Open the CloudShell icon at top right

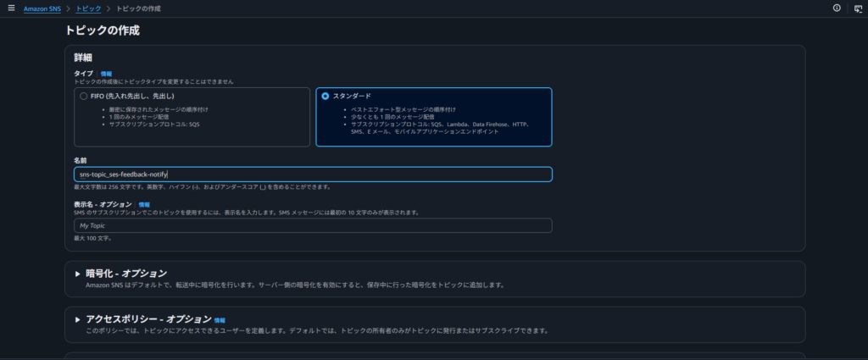[x=858, y=8]
